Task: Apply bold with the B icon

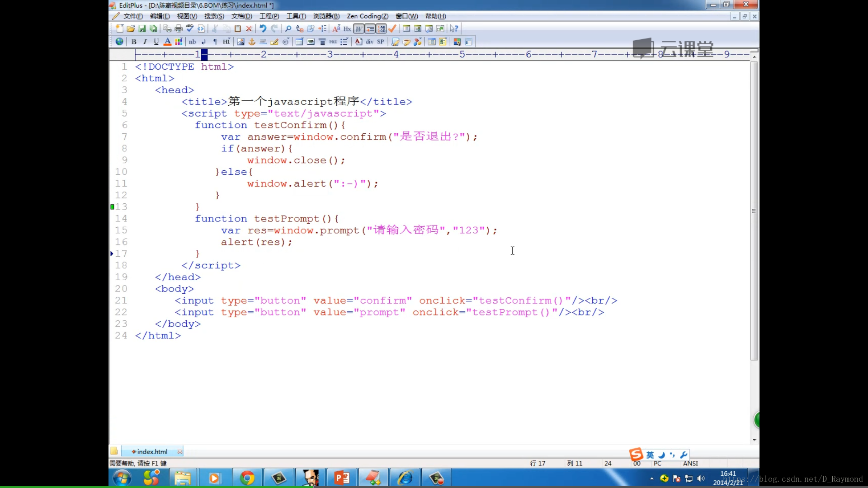Action: (x=134, y=42)
